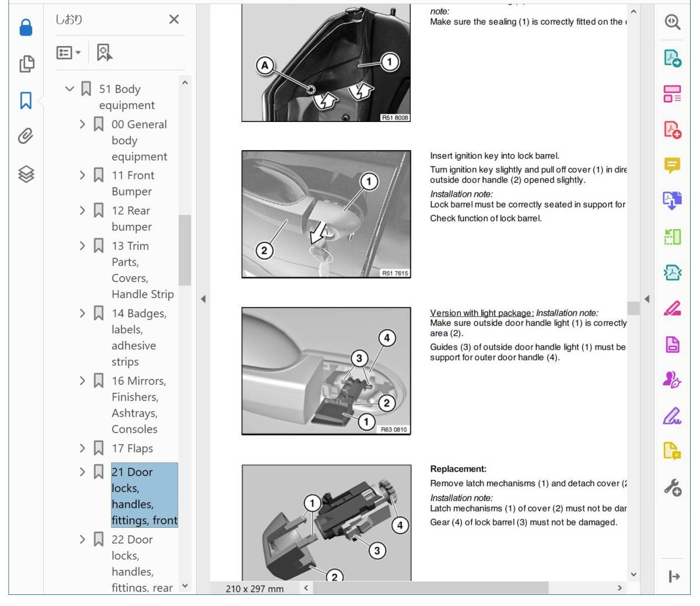Expand the 16 Mirrors bookmark
Image resolution: width=700 pixels, height=606 pixels.
click(82, 381)
